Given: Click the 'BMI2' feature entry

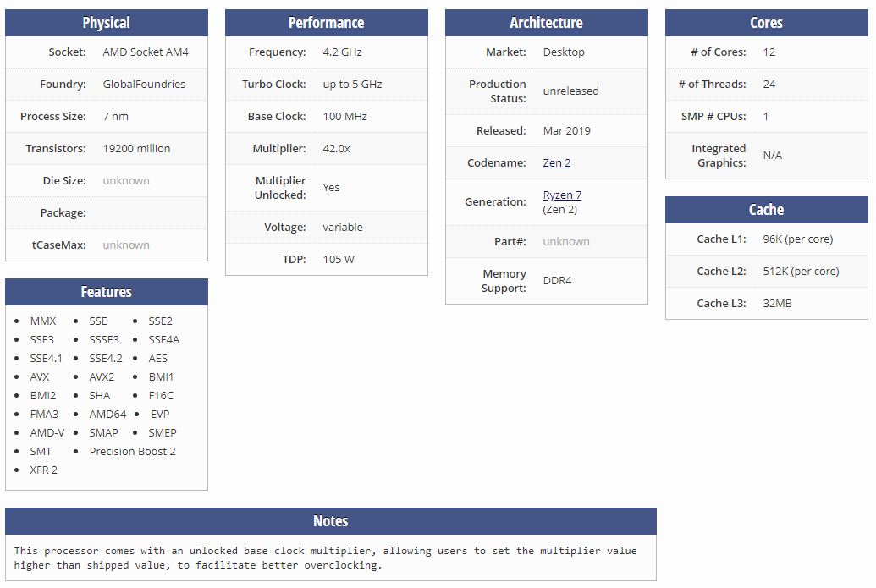Looking at the screenshot, I should [43, 395].
